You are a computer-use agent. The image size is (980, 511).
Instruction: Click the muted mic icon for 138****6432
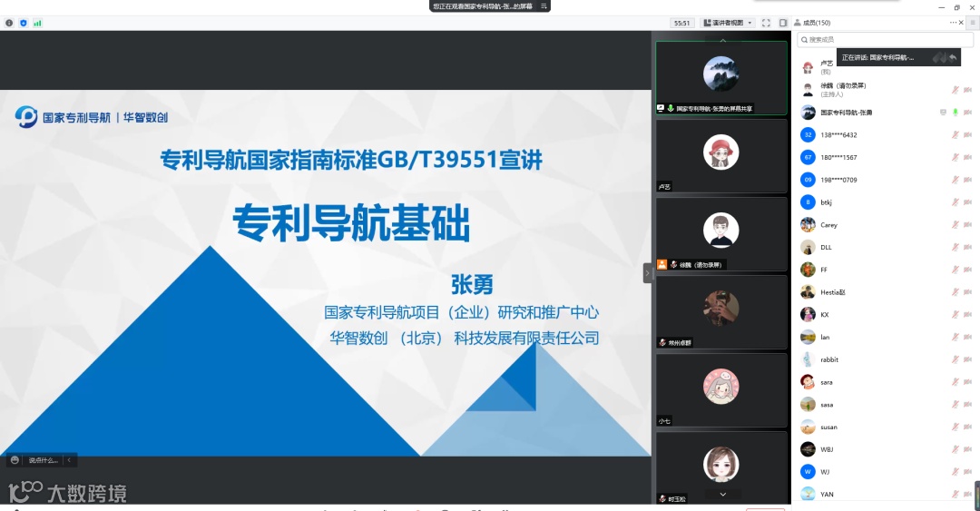tap(955, 135)
